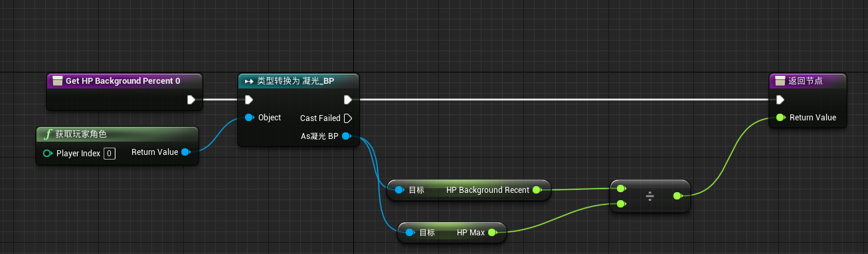Click top input pin of divide node
Viewport: 868px width, 254px height.
pyautogui.click(x=621, y=189)
